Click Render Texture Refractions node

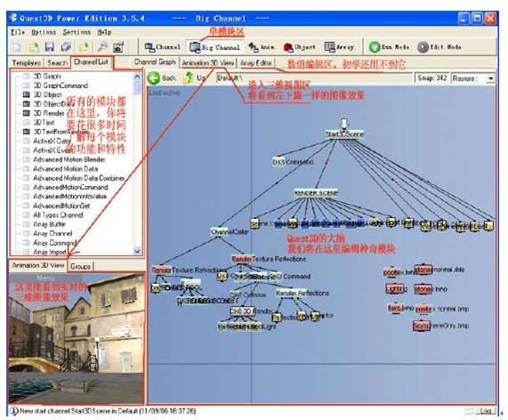pos(189,270)
